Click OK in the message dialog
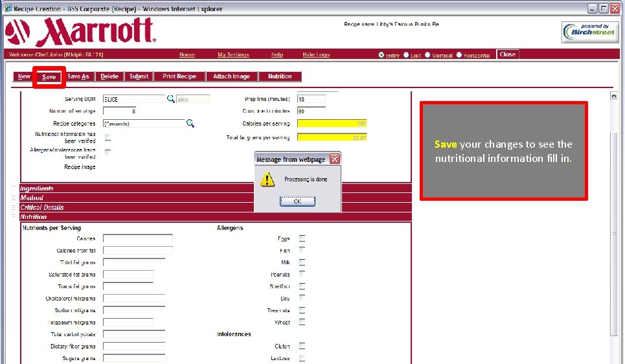The height and width of the screenshot is (364, 625). coord(297,201)
